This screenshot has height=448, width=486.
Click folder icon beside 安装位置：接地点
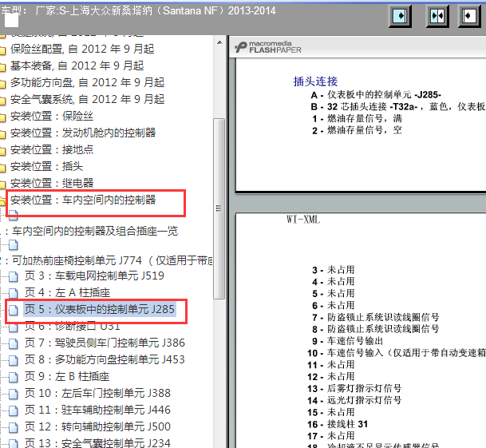point(2,151)
